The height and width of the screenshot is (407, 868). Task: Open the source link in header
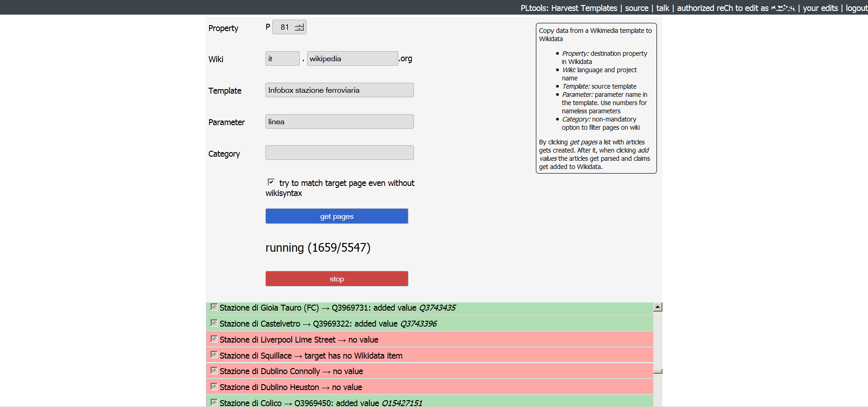click(x=636, y=8)
